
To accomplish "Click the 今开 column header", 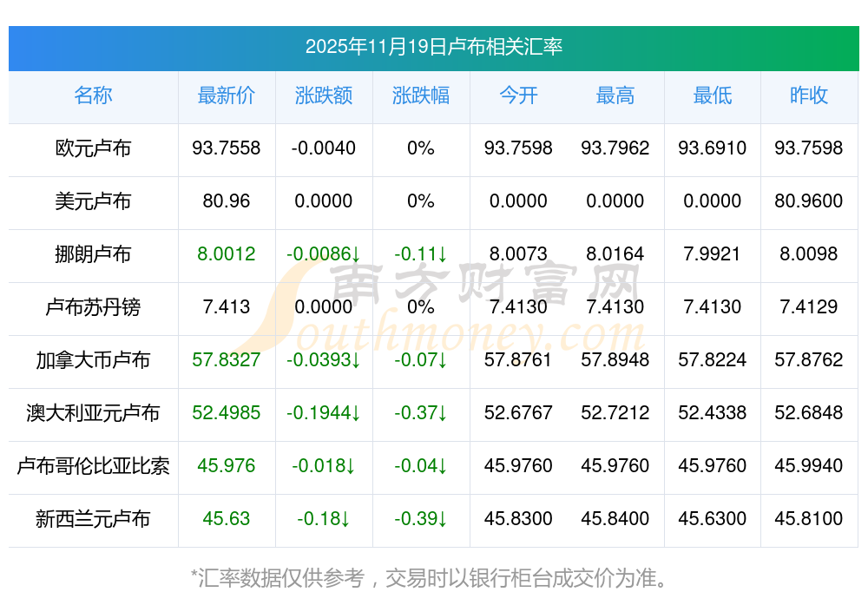I will [x=518, y=95].
